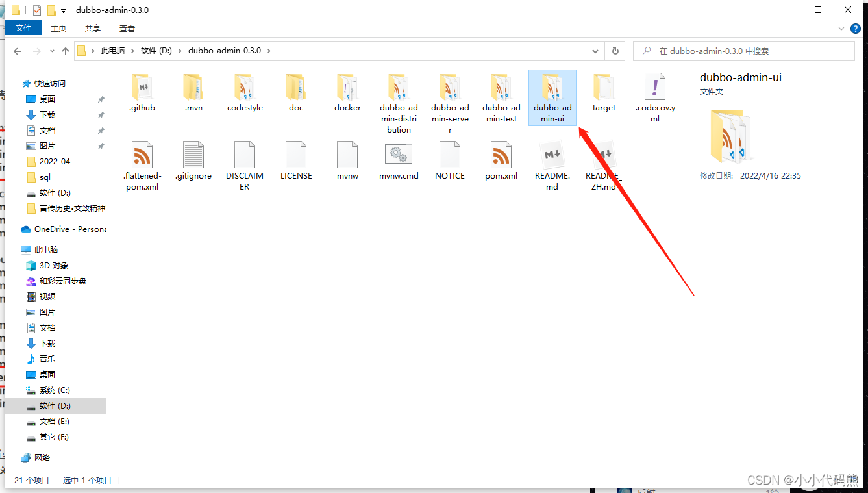Viewport: 868px width, 493px height.
Task: Click 软件 (D:) in the address bar
Action: point(156,51)
